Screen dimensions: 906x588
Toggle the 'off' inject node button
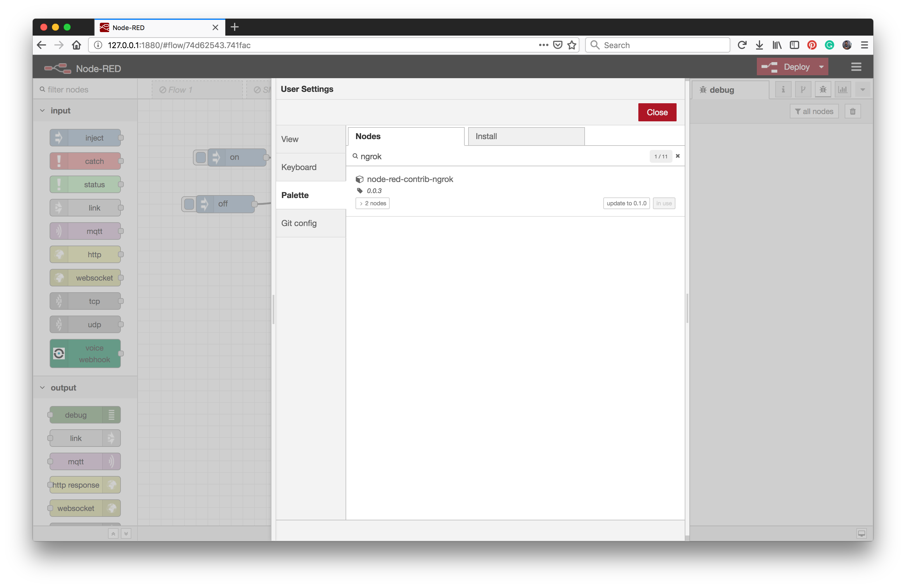189,204
